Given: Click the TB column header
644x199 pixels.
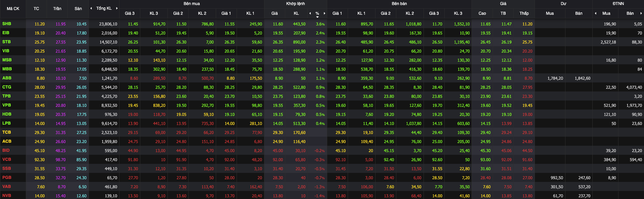Looking at the screenshot, I should tap(503, 13).
